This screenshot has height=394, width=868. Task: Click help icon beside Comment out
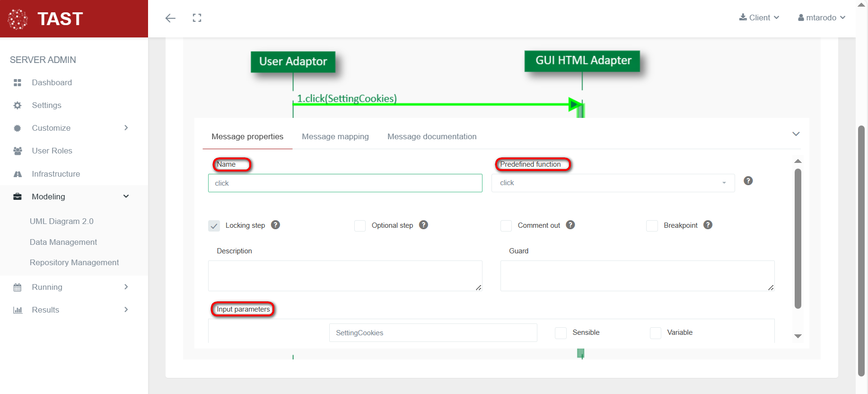(570, 225)
